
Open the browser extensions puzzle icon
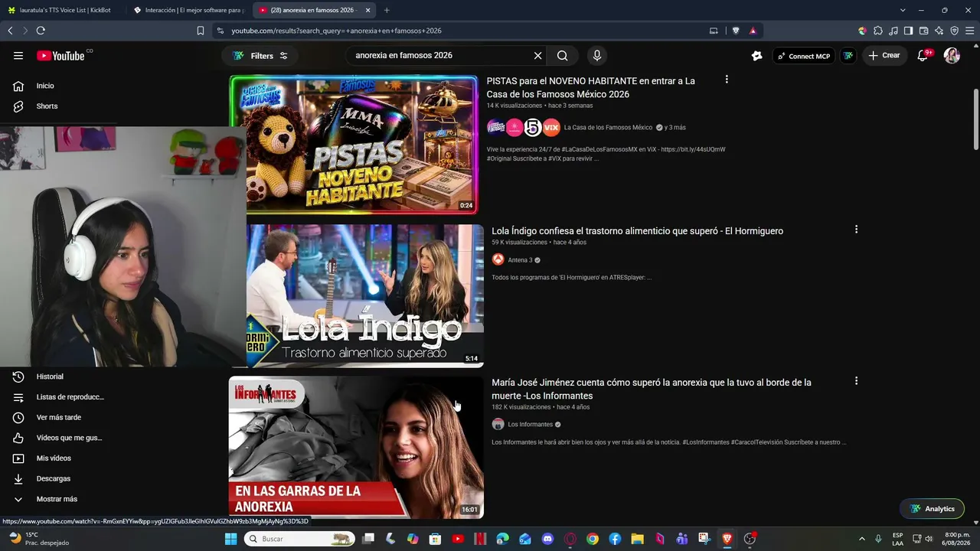pos(877,31)
